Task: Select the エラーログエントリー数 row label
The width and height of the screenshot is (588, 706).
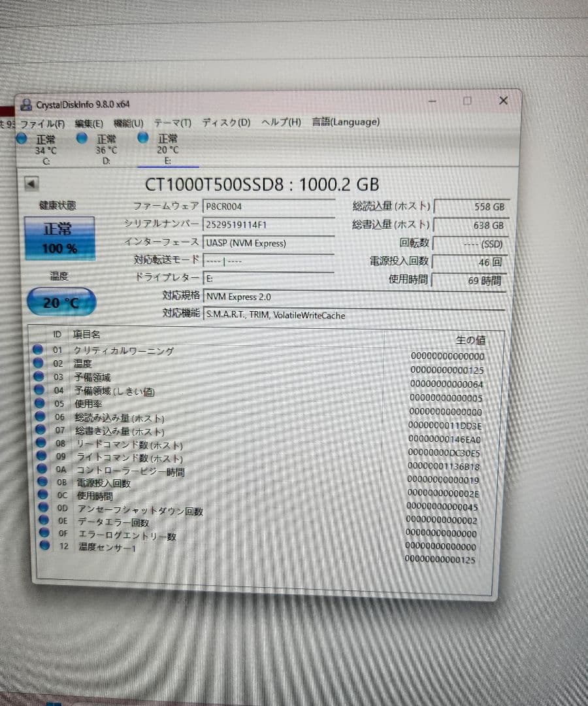Action: point(127,535)
